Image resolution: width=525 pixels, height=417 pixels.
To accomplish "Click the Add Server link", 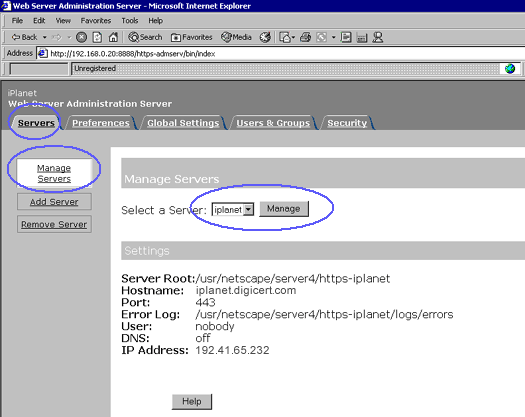I will (x=54, y=202).
